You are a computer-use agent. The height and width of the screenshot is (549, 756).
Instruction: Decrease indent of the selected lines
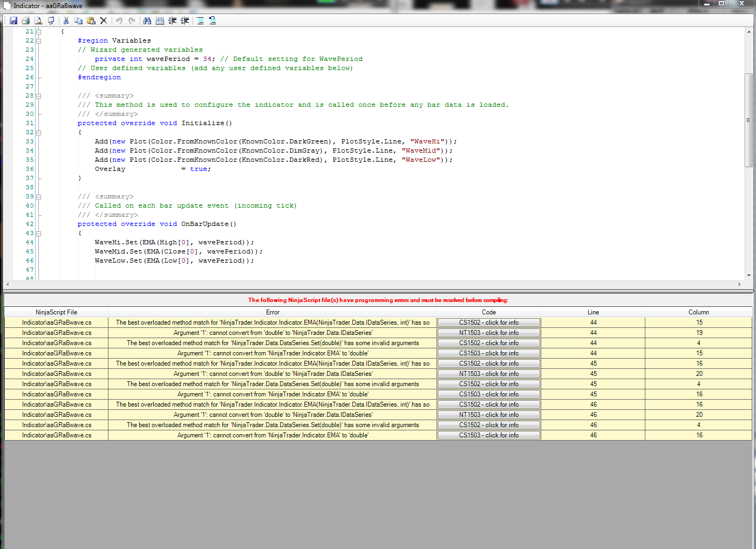[173, 20]
